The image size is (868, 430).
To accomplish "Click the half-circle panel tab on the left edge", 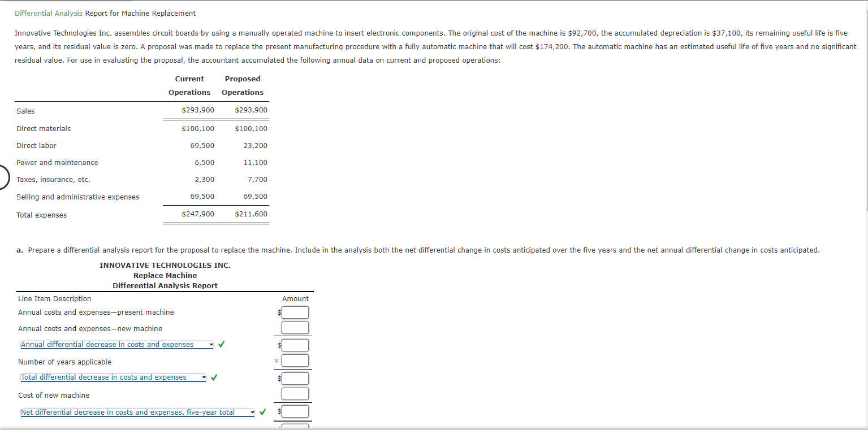I will [3, 177].
